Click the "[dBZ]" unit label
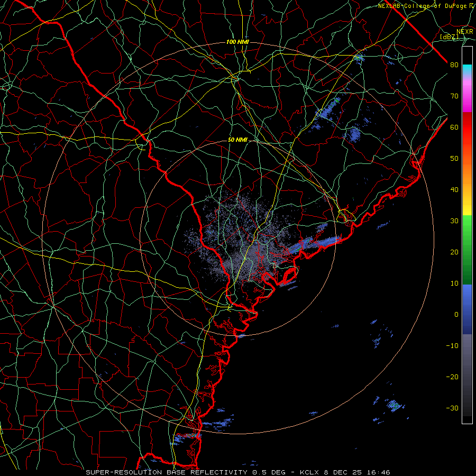Screen dimensions: 476x476 pyautogui.click(x=449, y=36)
